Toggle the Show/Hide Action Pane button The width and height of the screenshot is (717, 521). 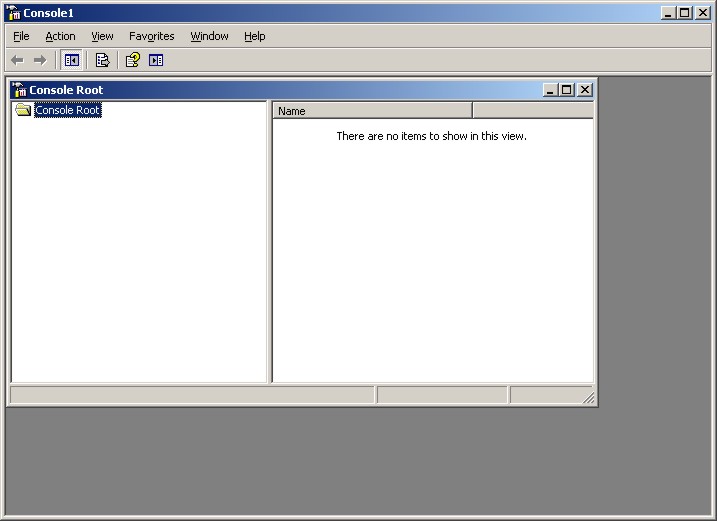(x=156, y=60)
